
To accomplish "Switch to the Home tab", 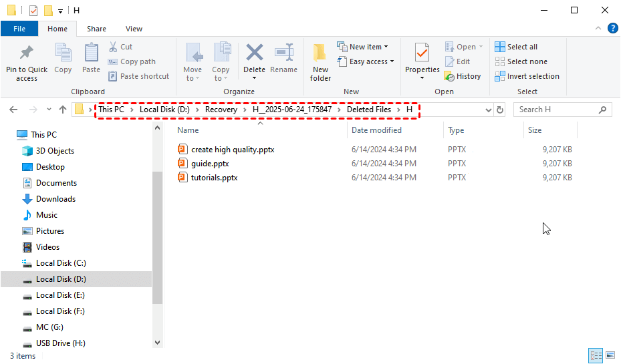I will pos(57,29).
